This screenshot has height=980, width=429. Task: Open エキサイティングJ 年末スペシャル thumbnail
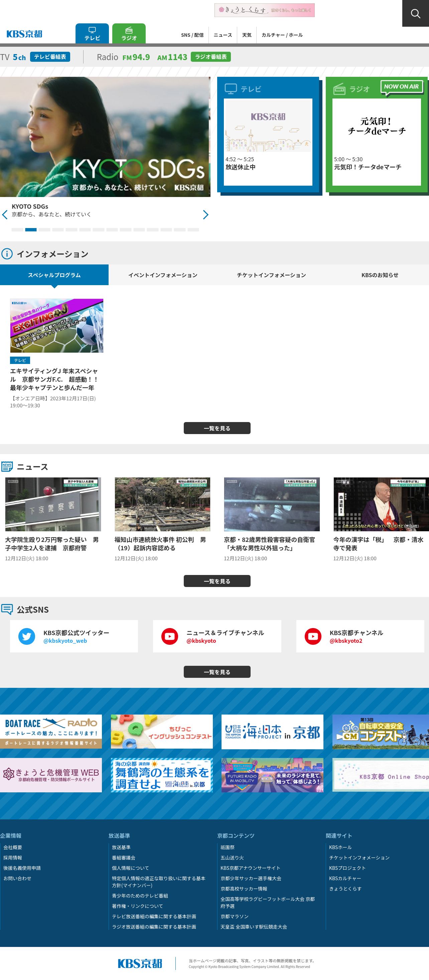[57, 326]
